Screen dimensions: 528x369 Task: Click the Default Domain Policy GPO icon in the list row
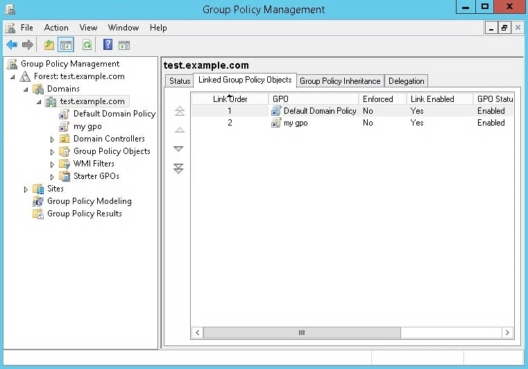click(276, 111)
